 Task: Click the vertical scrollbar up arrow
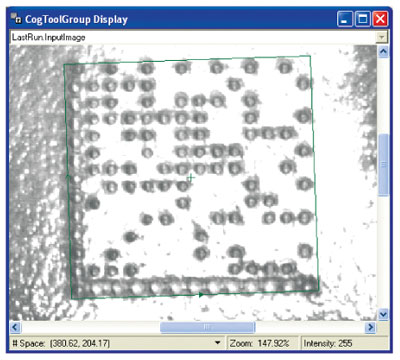[383, 52]
